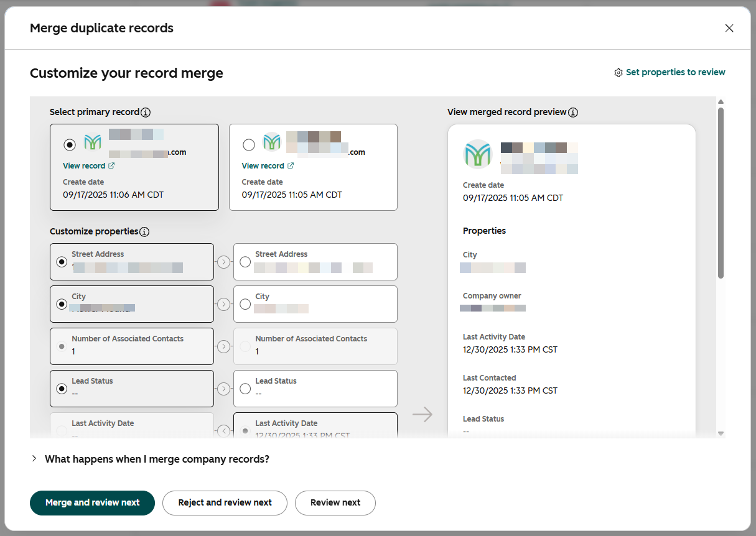
Task: Click info icon next to View merged record preview
Action: point(573,113)
